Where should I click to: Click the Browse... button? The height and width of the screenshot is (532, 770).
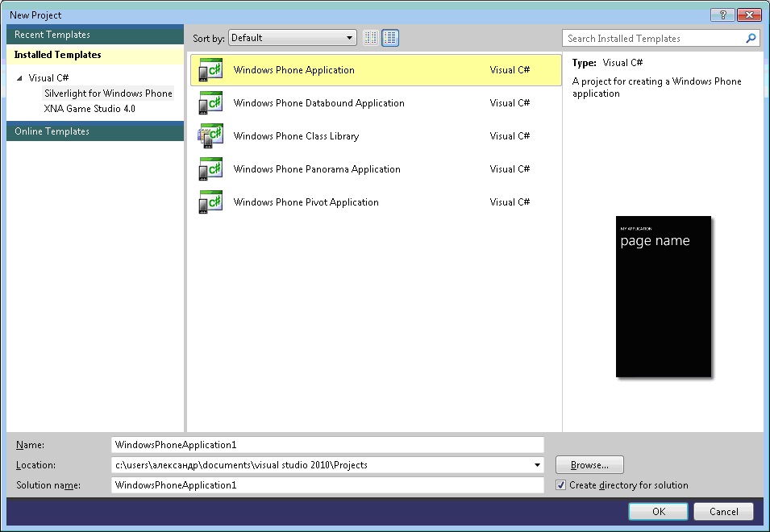(589, 465)
